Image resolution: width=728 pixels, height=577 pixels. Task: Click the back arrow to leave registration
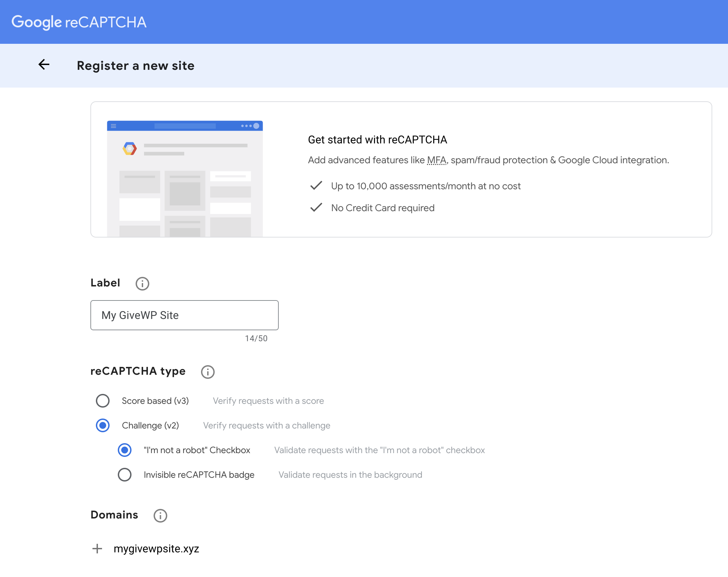44,65
